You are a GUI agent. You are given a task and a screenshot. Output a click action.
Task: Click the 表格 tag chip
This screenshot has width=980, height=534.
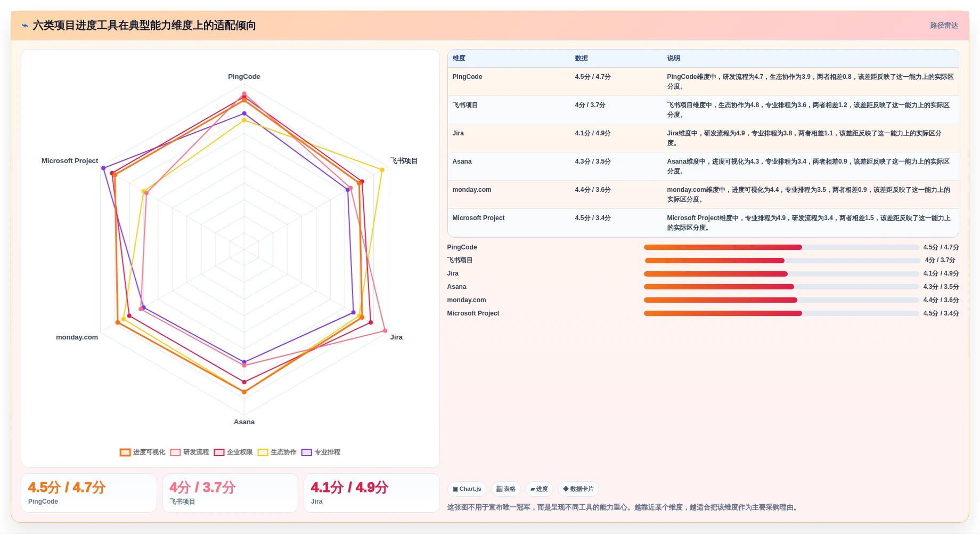[505, 489]
